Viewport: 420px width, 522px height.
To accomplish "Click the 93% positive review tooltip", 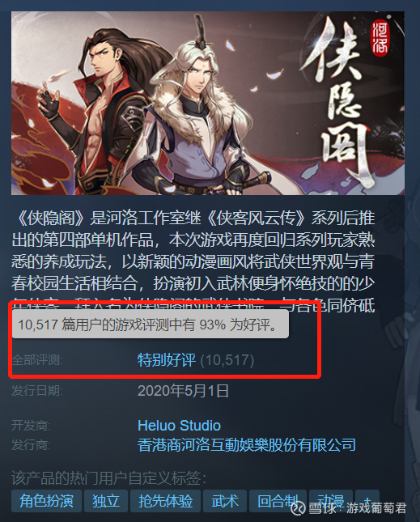I will (x=150, y=325).
